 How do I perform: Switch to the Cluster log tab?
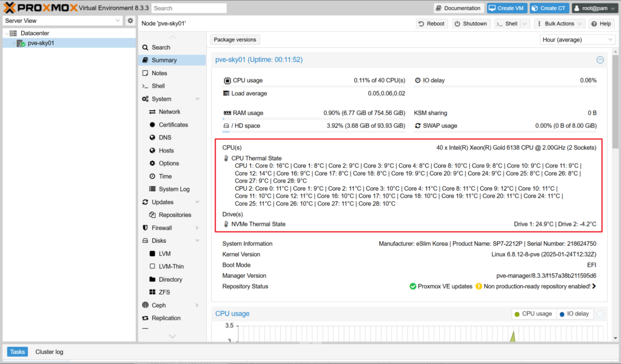click(49, 352)
